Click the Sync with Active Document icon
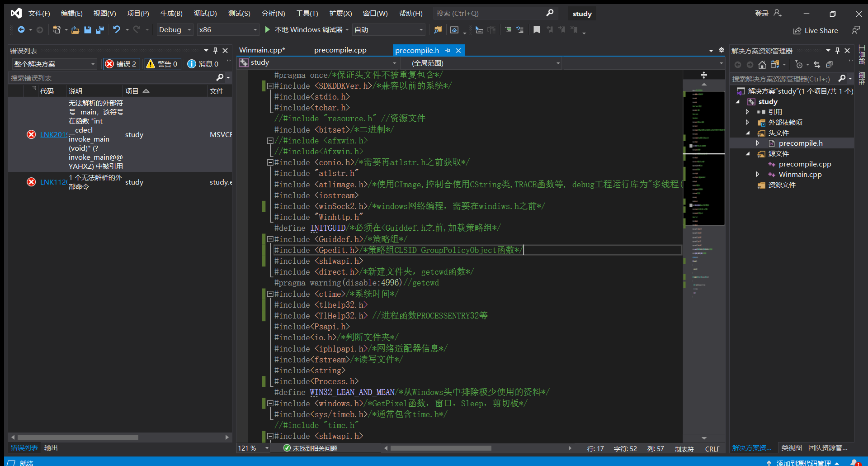Viewport: 868px width, 466px height. pos(817,65)
